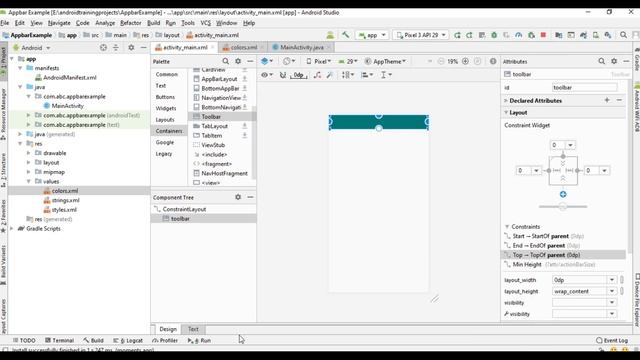Open the AppTheme dropdown
Screen dimensions: 640x360
[386, 61]
